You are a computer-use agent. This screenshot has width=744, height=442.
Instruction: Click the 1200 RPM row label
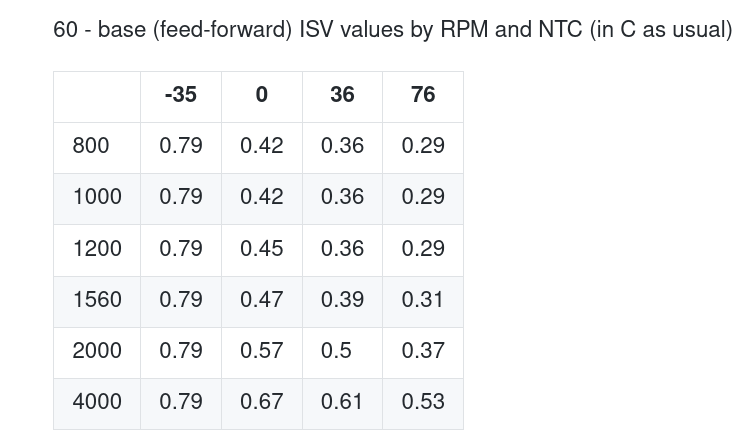pos(97,248)
